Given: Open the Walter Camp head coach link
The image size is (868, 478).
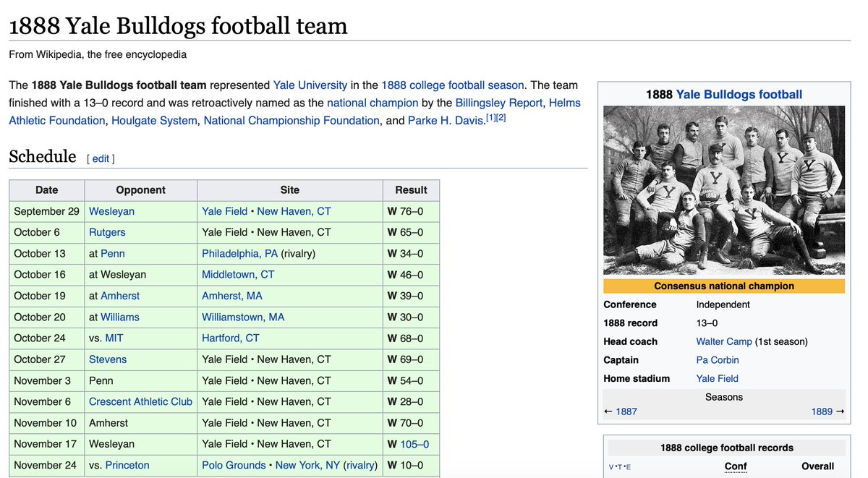Looking at the screenshot, I should click(x=724, y=341).
